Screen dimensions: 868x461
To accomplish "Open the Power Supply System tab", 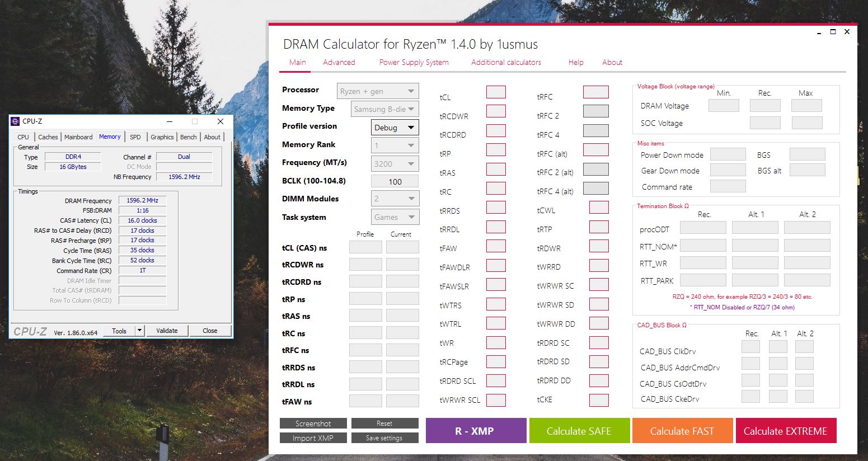I will [414, 62].
